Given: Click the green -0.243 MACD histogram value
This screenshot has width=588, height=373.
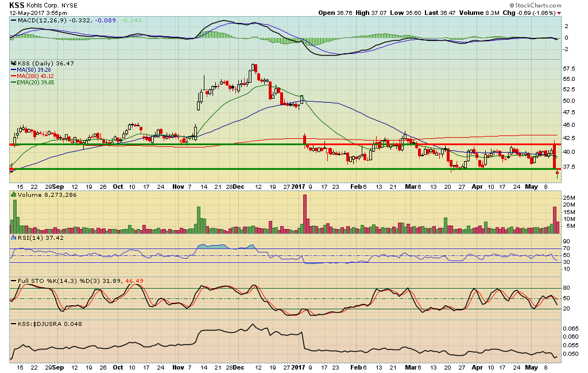Looking at the screenshot, I should [131, 20].
